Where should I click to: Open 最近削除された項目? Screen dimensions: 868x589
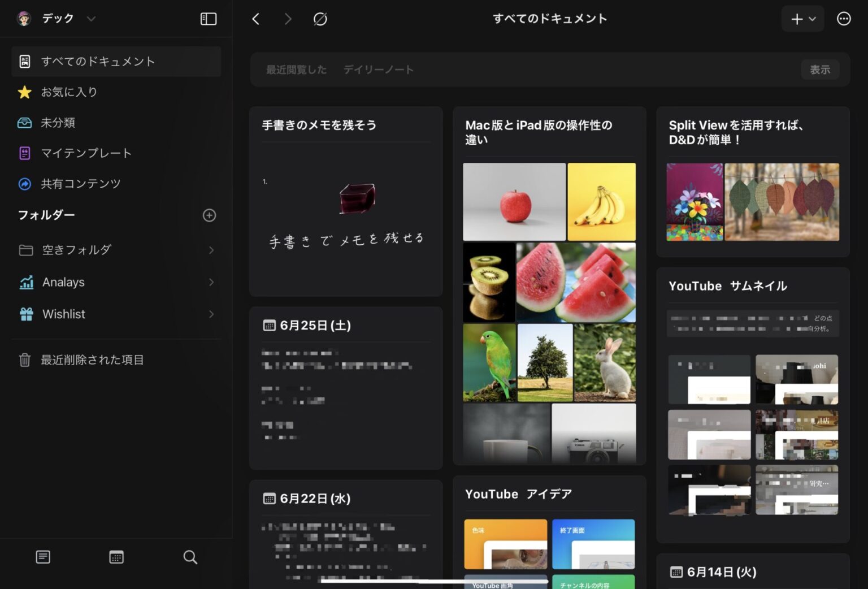[92, 360]
